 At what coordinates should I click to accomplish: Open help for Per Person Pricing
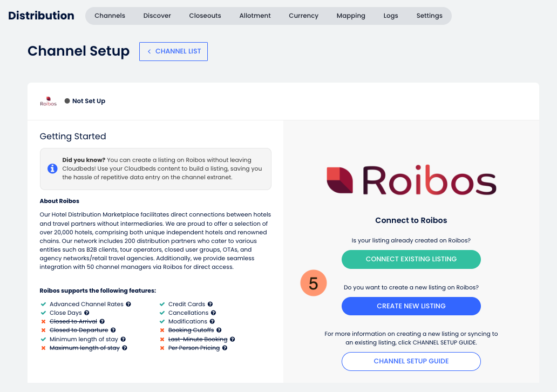pos(225,348)
